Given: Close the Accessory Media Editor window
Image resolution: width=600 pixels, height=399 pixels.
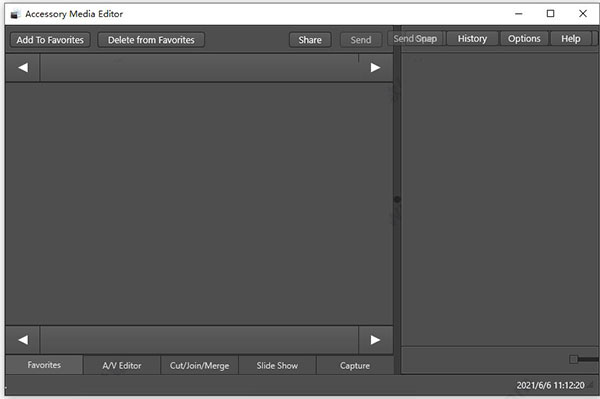Looking at the screenshot, I should point(583,14).
